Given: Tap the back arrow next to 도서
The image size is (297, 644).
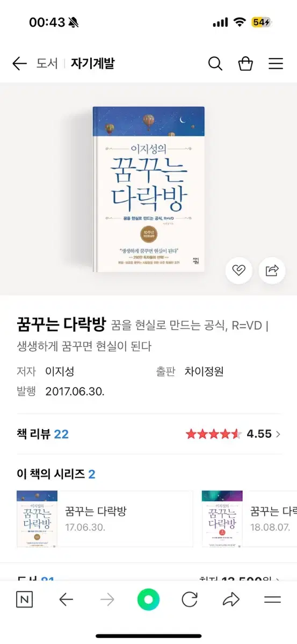Looking at the screenshot, I should click(19, 64).
